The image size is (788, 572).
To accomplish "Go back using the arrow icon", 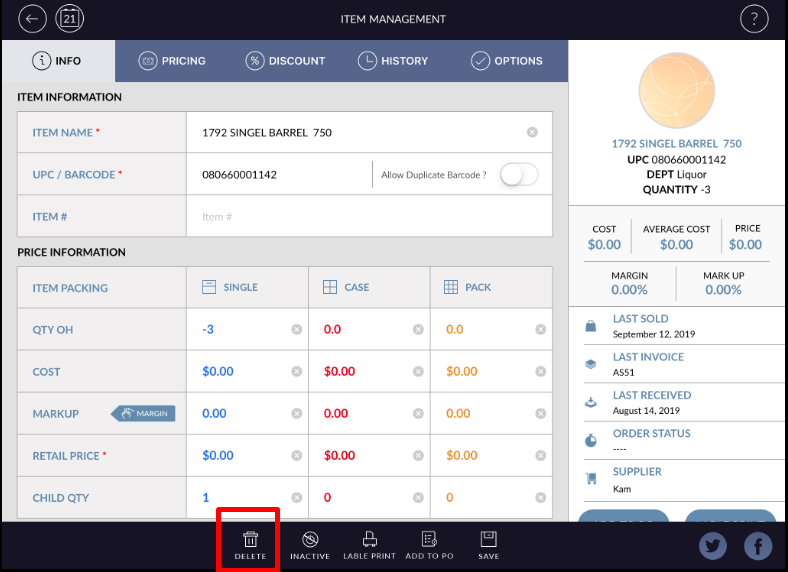I will point(34,19).
